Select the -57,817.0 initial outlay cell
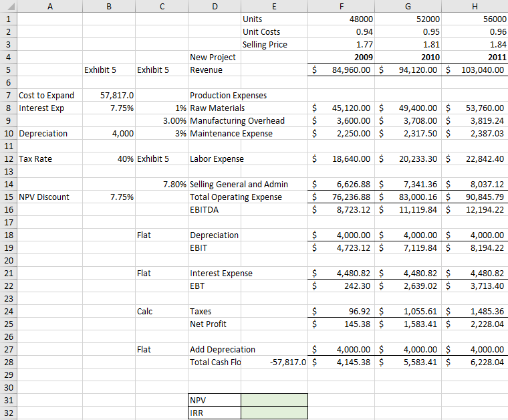This screenshot has width=508, height=420. (x=275, y=362)
